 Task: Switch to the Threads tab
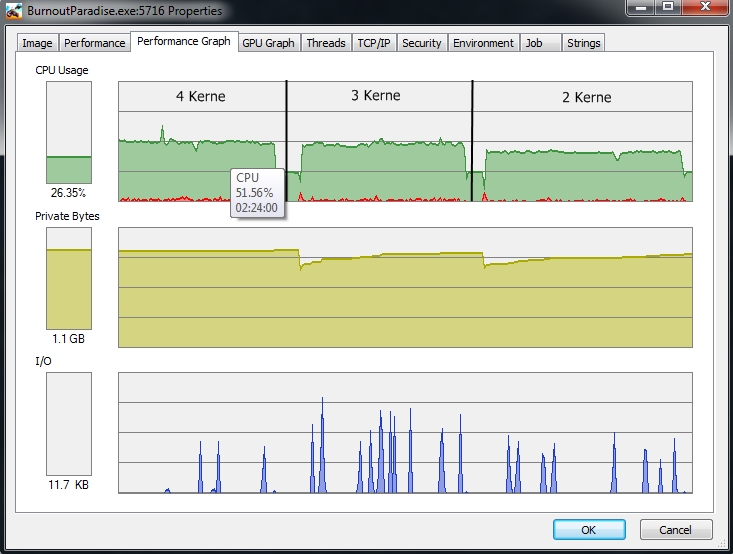[x=326, y=43]
